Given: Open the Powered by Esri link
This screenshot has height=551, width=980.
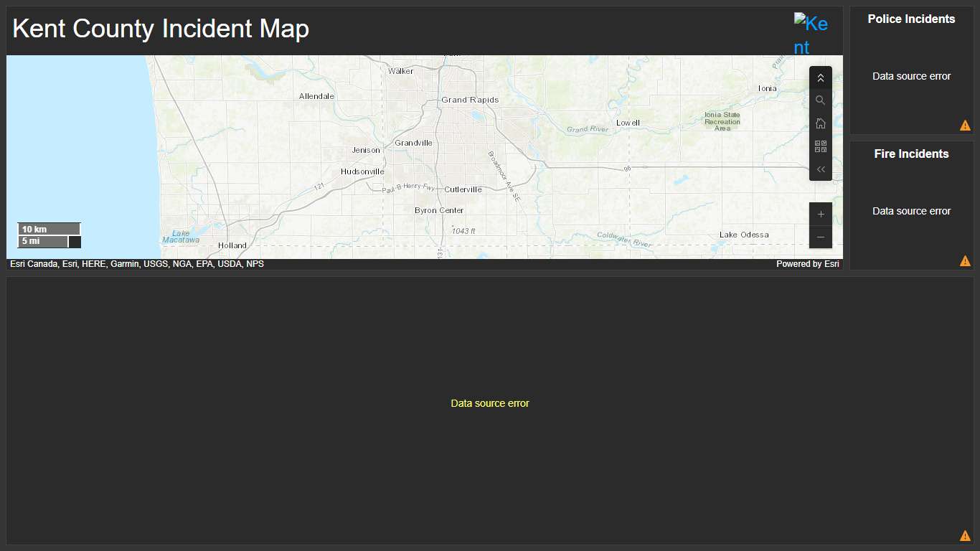Looking at the screenshot, I should tap(808, 263).
